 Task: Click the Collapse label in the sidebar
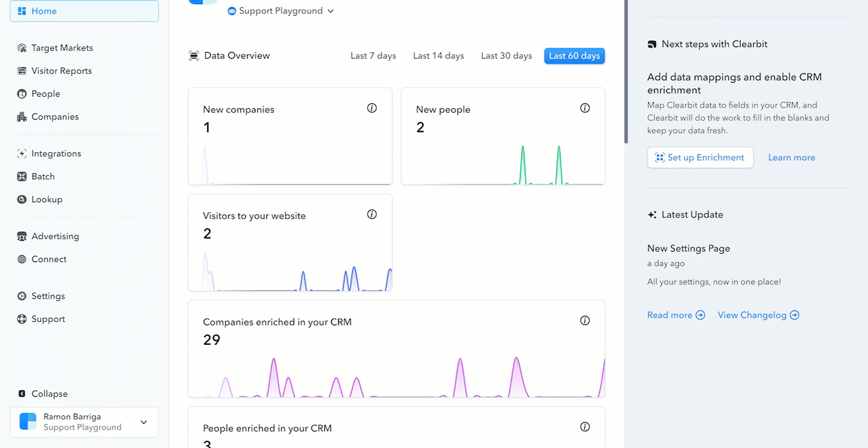pyautogui.click(x=49, y=394)
